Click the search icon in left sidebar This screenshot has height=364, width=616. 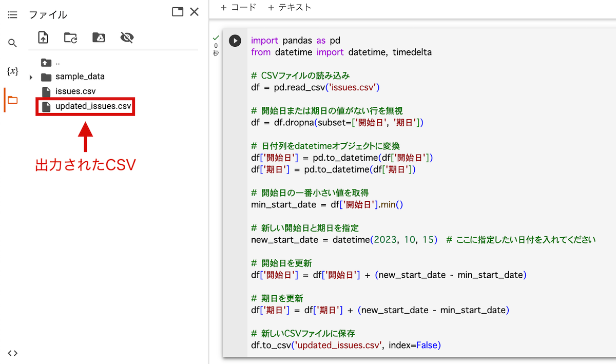tap(13, 43)
